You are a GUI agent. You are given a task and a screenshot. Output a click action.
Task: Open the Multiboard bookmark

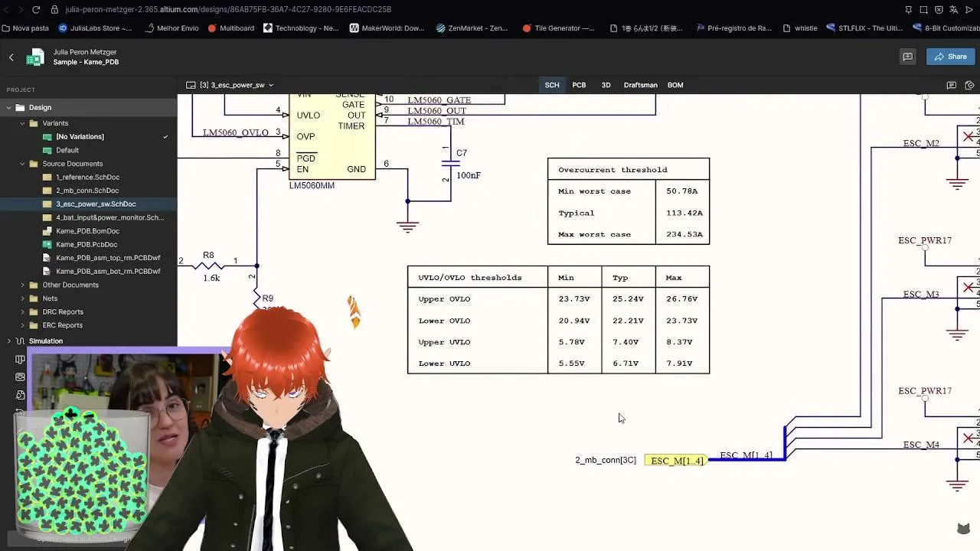click(230, 28)
